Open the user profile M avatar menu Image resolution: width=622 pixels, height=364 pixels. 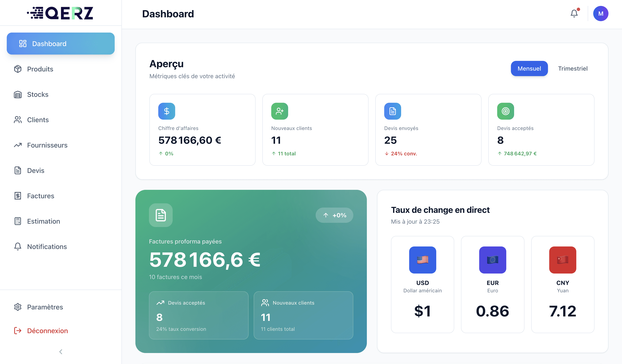pos(601,13)
